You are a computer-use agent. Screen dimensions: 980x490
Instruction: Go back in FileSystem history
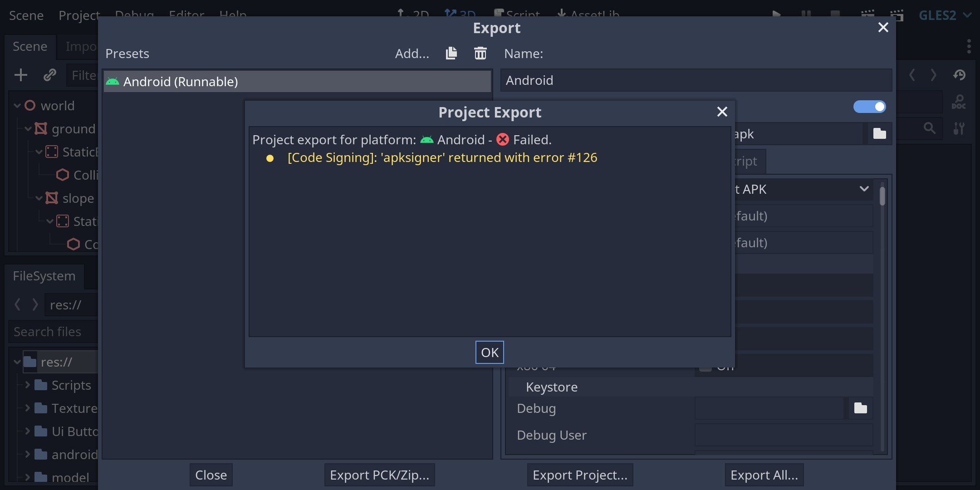18,304
